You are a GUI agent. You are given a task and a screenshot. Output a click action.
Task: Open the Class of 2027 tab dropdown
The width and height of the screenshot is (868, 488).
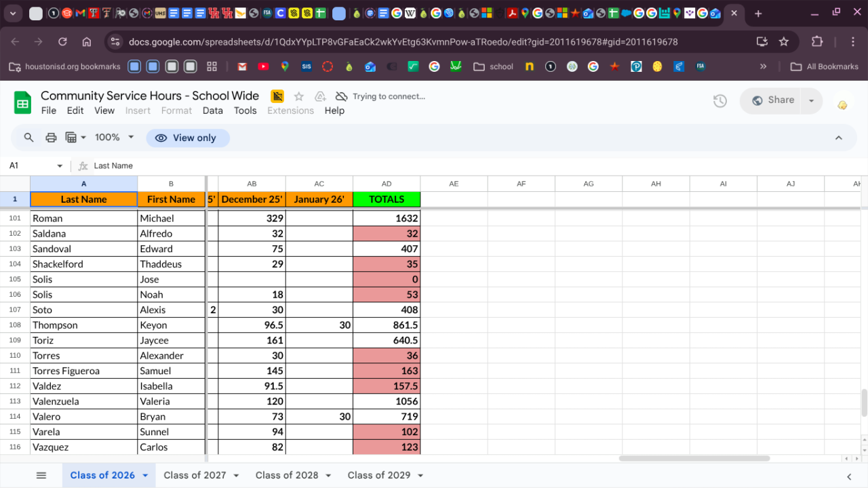(237, 476)
